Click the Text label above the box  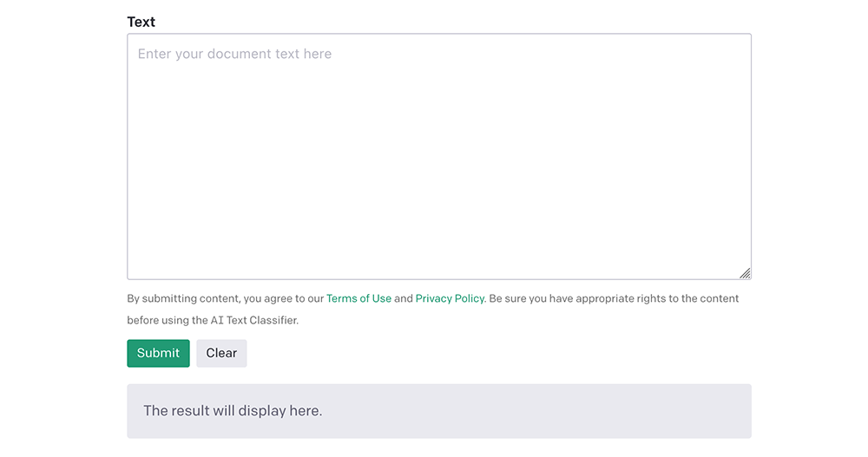pyautogui.click(x=141, y=23)
